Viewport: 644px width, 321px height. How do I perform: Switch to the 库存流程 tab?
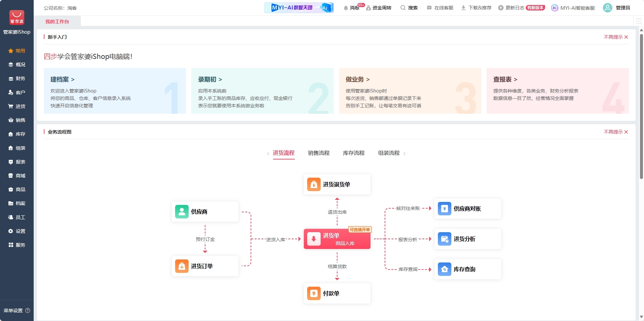point(354,153)
